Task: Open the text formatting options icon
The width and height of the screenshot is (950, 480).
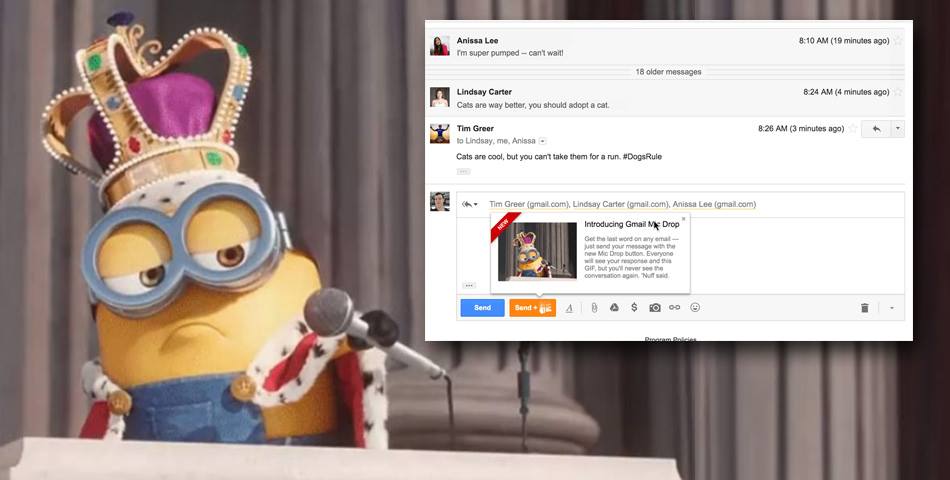Action: 569,308
